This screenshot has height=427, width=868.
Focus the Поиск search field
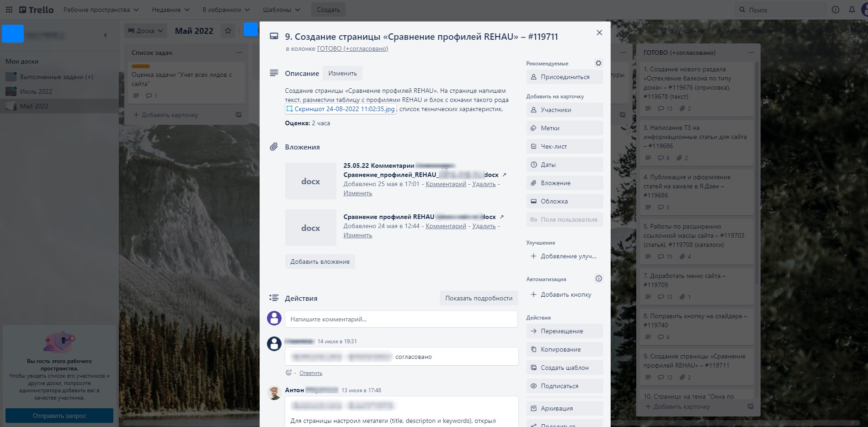(x=780, y=10)
